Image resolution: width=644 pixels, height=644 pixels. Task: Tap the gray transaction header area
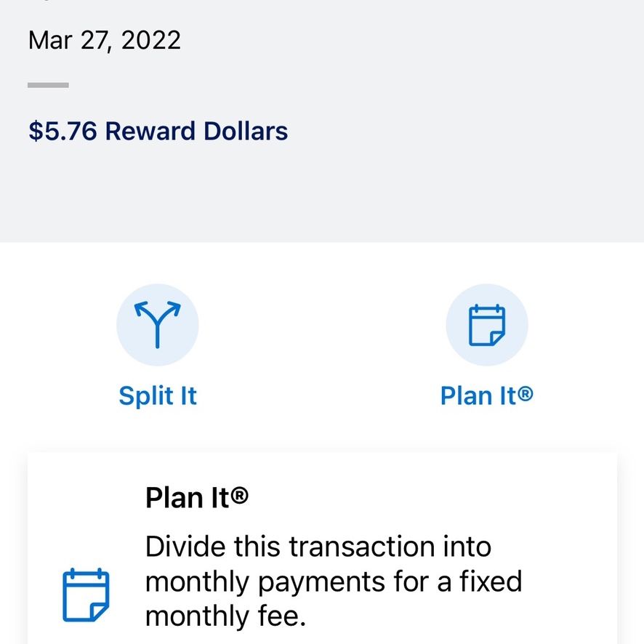(322, 121)
